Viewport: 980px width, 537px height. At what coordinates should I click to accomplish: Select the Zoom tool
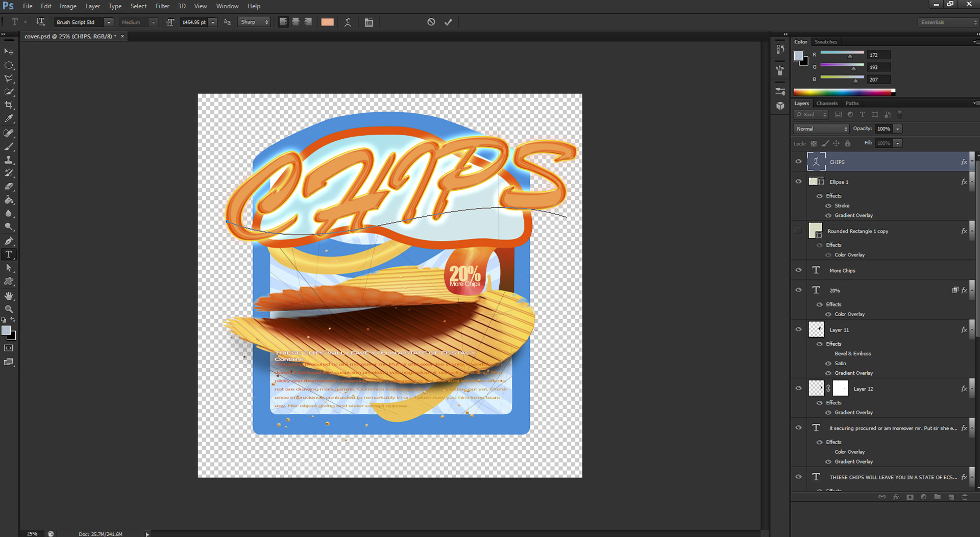[x=9, y=309]
